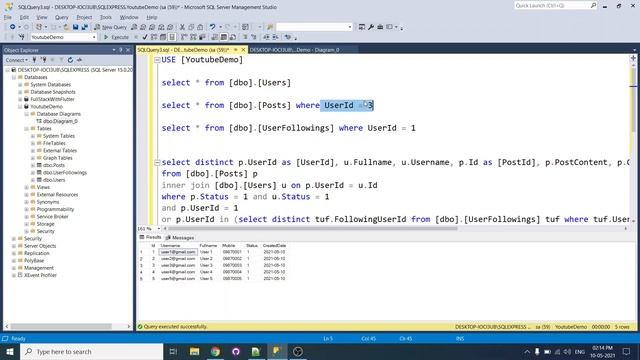The image size is (640, 360).
Task: Click the Parse query checkmark icon
Action: click(144, 37)
